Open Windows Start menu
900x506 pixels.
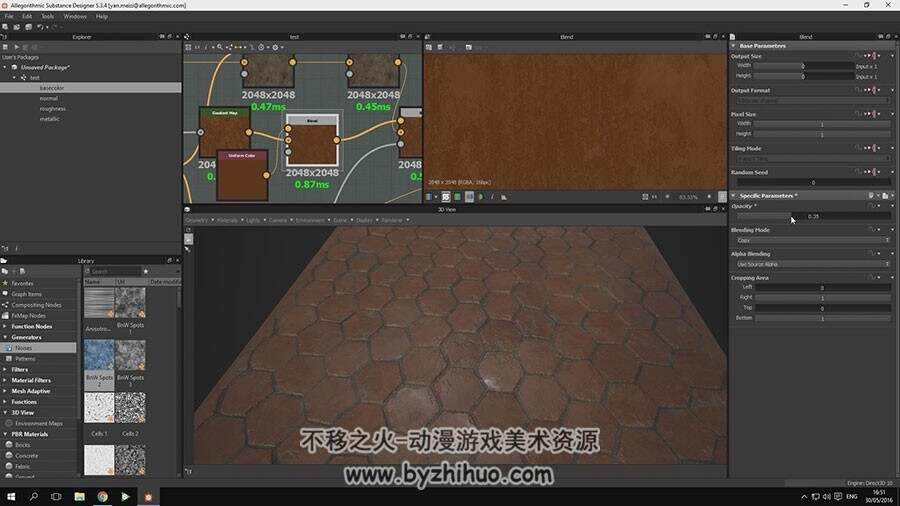(x=11, y=497)
